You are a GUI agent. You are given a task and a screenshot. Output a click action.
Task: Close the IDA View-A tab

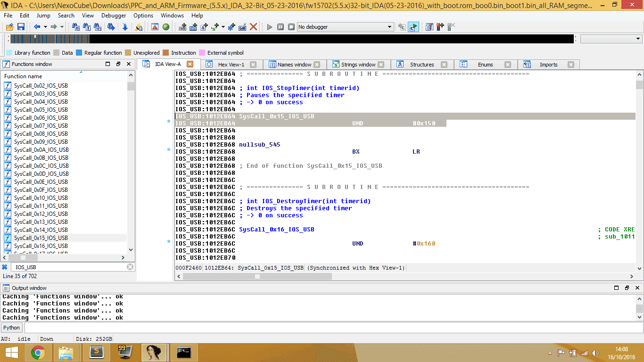coord(190,64)
